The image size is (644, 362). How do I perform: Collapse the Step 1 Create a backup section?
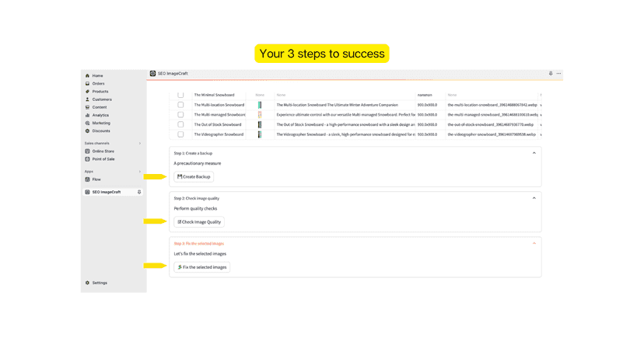534,153
